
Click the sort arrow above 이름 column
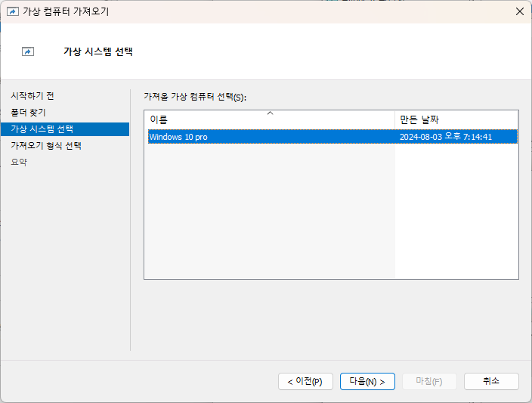[270, 113]
